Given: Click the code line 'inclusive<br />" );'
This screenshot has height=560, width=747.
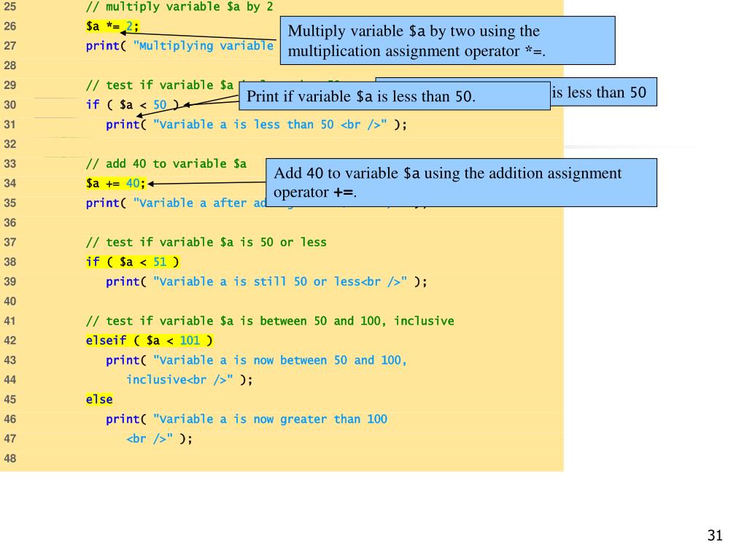Looking at the screenshot, I should pyautogui.click(x=189, y=380).
